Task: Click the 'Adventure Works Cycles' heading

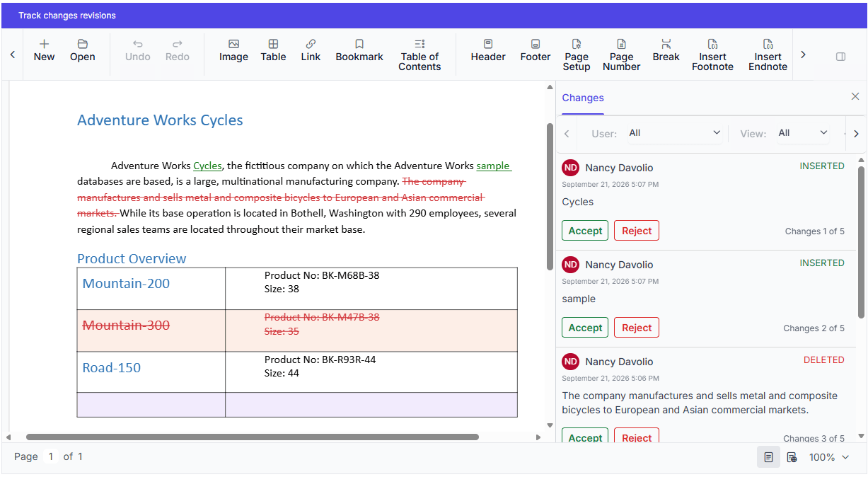Action: pyautogui.click(x=160, y=120)
